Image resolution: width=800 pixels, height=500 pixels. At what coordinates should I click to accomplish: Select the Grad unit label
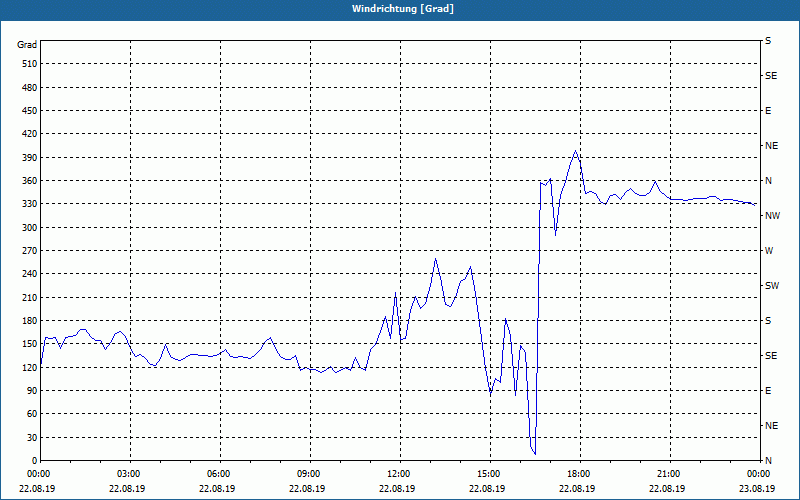[27, 45]
